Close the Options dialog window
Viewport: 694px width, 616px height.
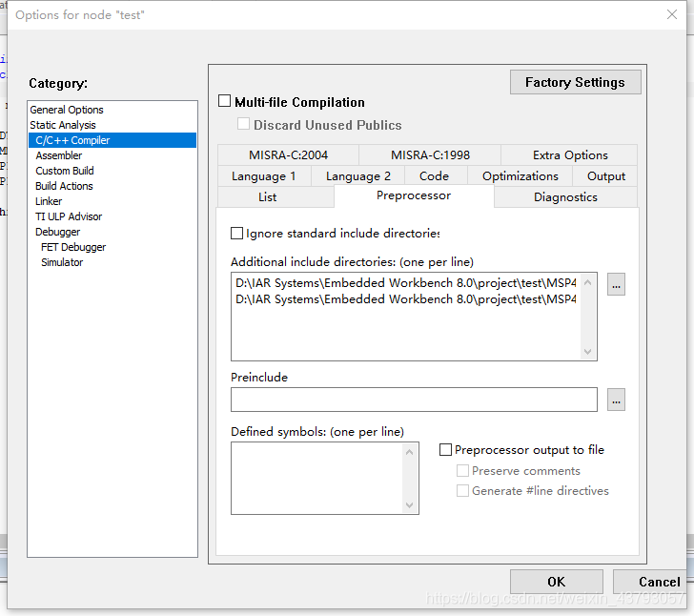671,14
